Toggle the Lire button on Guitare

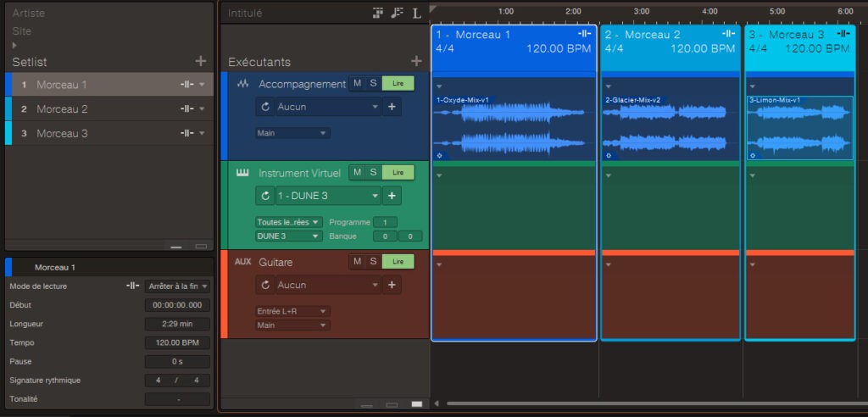point(398,262)
